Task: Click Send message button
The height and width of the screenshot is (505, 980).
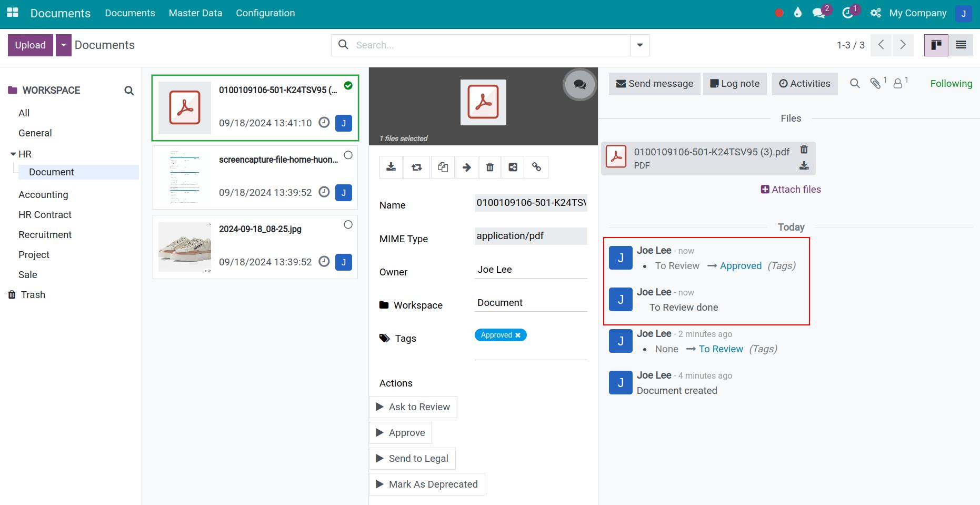Action: click(655, 84)
